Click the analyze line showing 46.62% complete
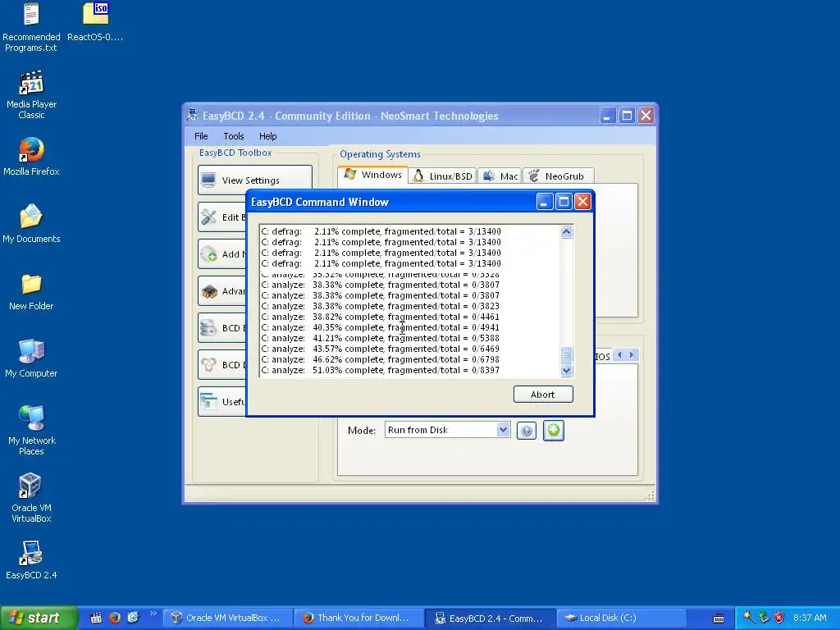Screen dimensions: 840x630 (x=381, y=359)
